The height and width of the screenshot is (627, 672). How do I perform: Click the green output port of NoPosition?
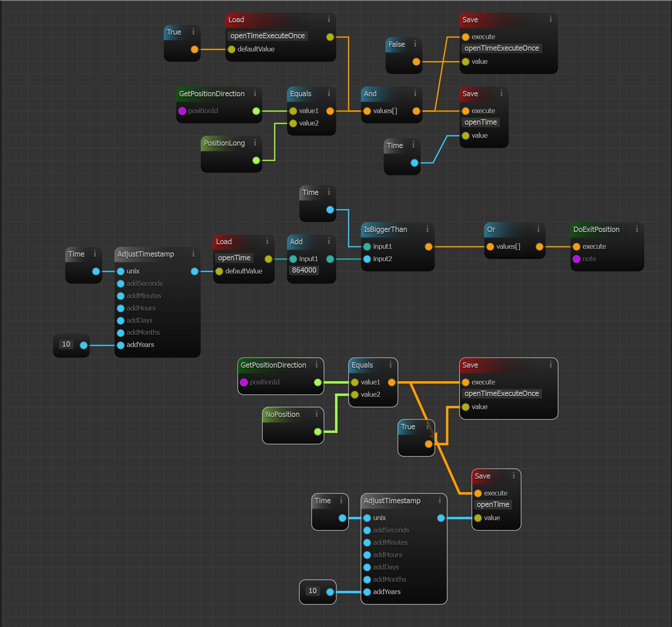pos(318,432)
